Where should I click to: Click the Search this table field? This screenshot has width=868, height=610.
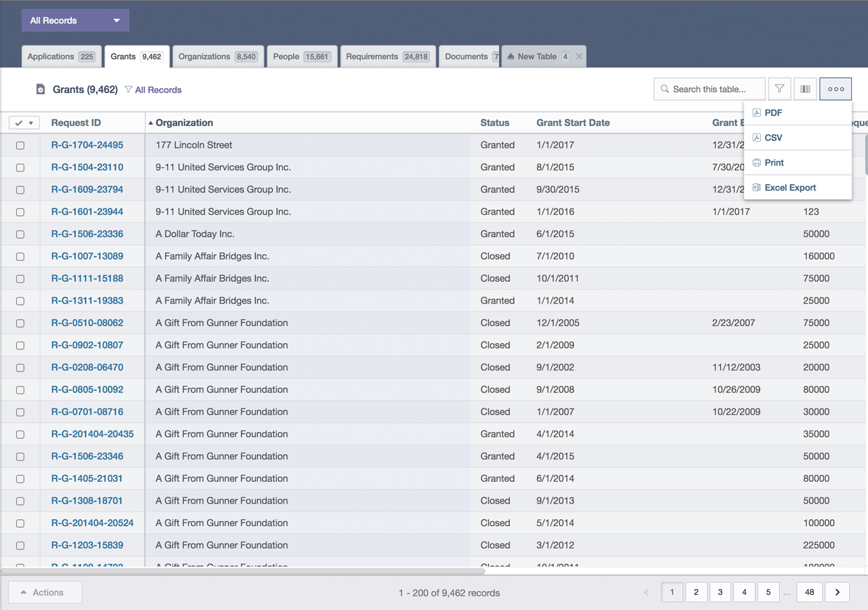[709, 89]
